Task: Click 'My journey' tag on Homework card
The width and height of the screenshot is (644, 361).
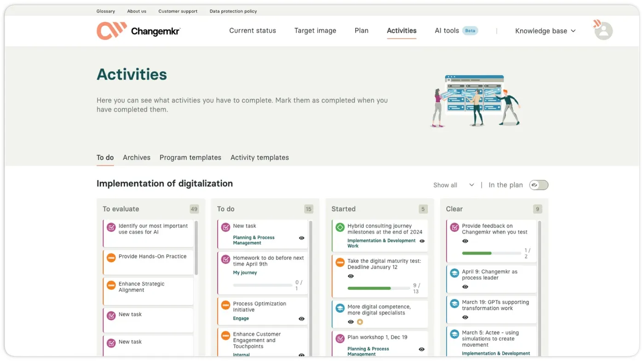Action: tap(245, 273)
